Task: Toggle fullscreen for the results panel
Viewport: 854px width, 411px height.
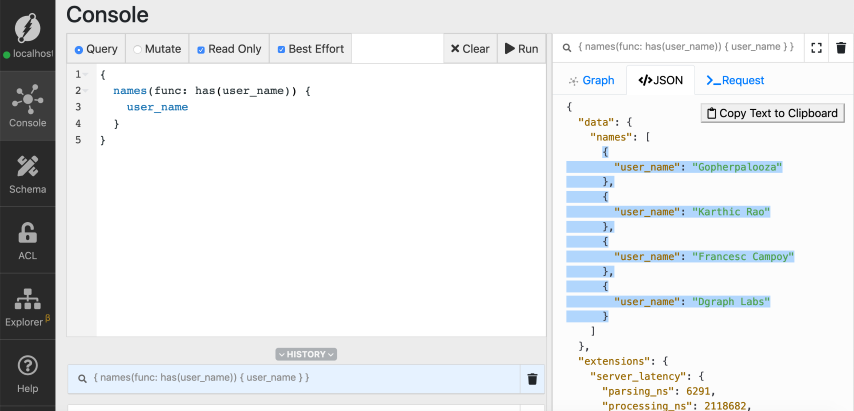Action: (816, 48)
